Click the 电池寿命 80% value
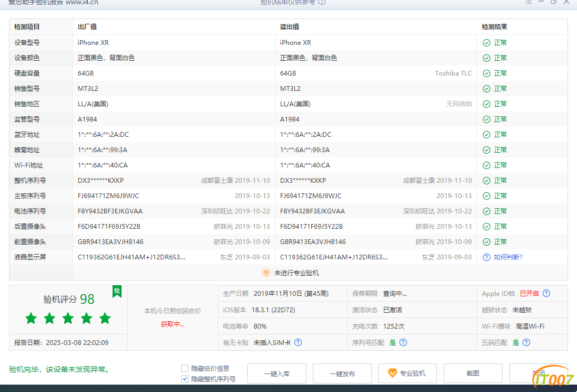 pos(260,326)
